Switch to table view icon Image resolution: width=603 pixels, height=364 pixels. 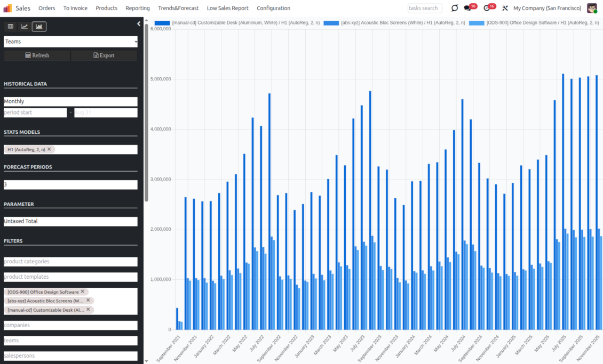pyautogui.click(x=11, y=27)
